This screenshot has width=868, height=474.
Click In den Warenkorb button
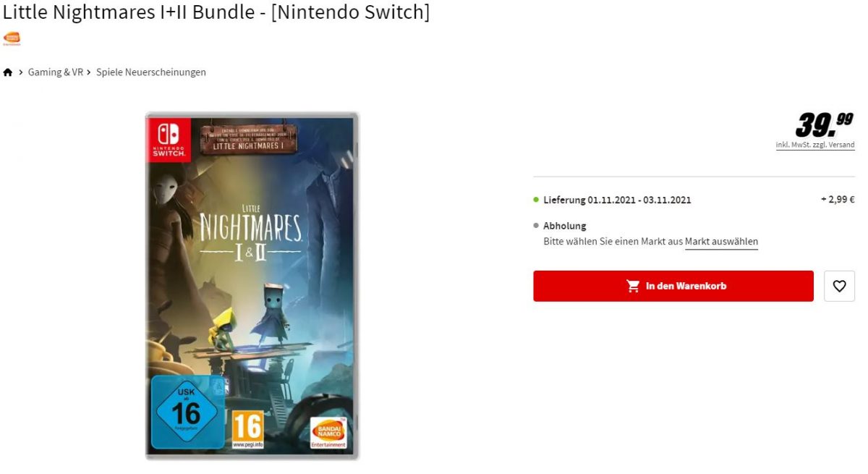673,286
